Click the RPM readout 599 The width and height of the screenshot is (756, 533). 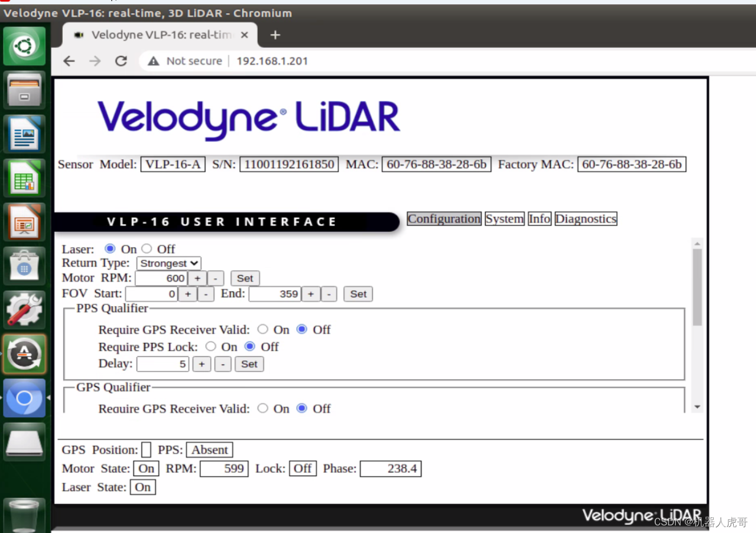click(x=224, y=469)
